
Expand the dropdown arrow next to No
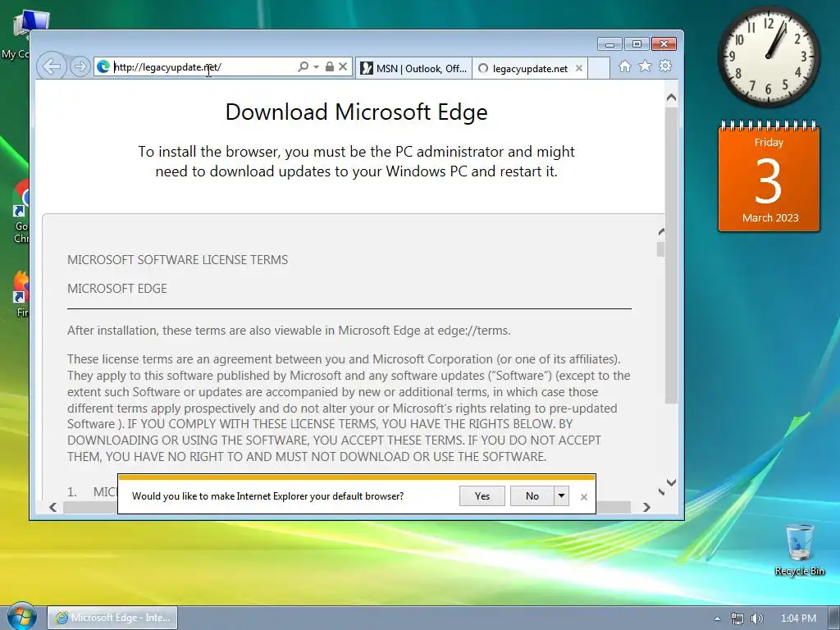click(561, 496)
